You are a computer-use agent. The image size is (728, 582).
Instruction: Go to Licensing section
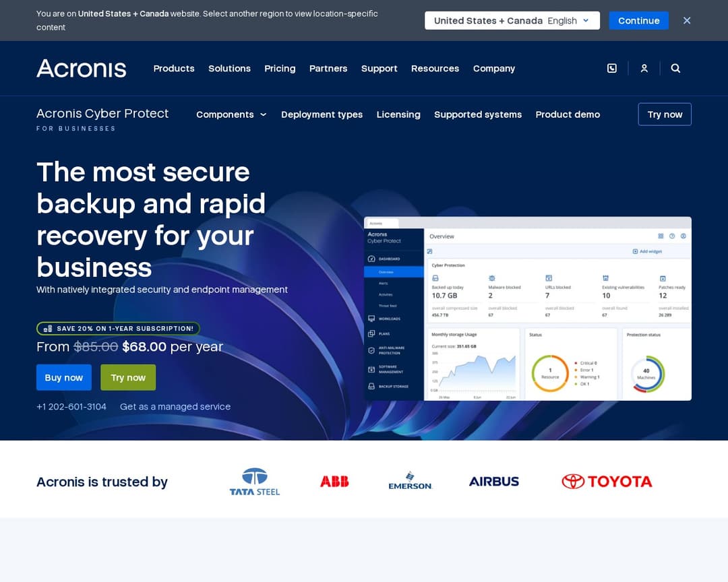coord(398,115)
